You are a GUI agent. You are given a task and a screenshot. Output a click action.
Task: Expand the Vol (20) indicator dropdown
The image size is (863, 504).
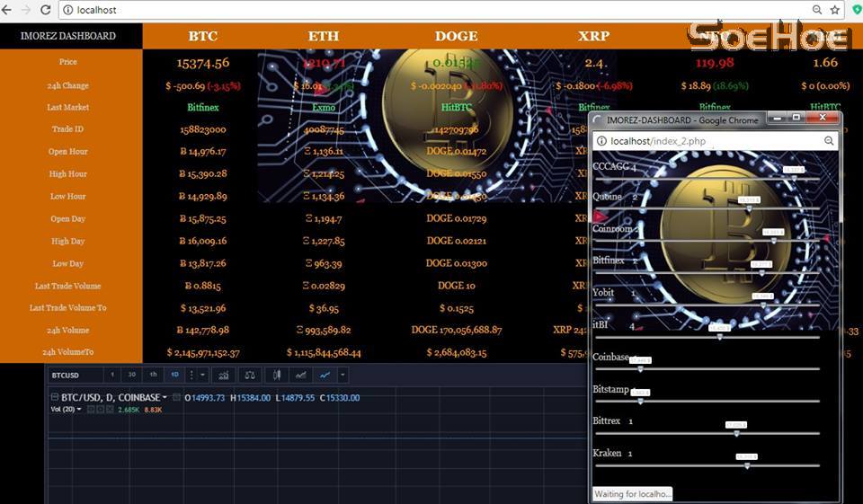[79, 410]
